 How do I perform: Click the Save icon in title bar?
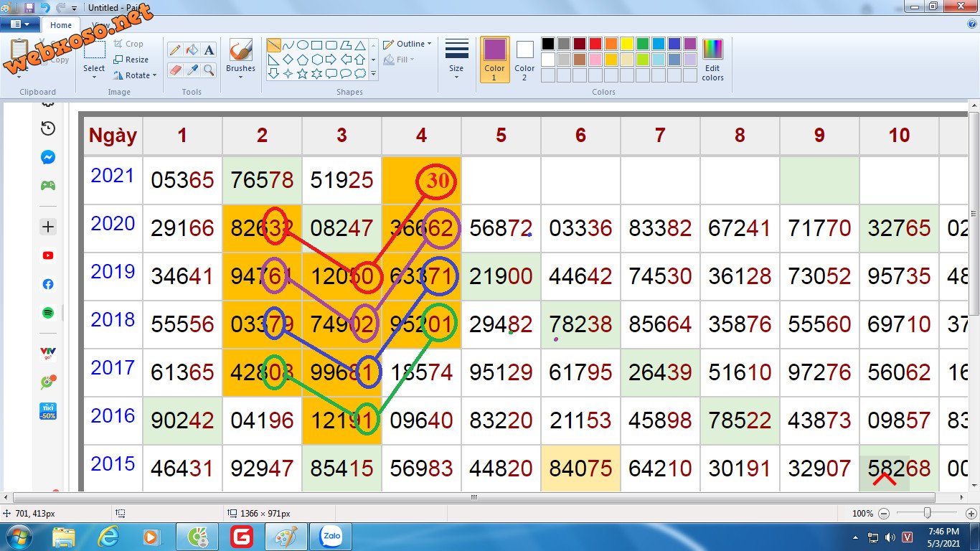click(29, 7)
